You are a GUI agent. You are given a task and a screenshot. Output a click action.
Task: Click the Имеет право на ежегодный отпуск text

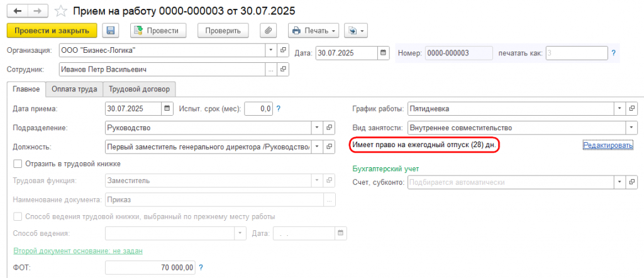point(425,145)
